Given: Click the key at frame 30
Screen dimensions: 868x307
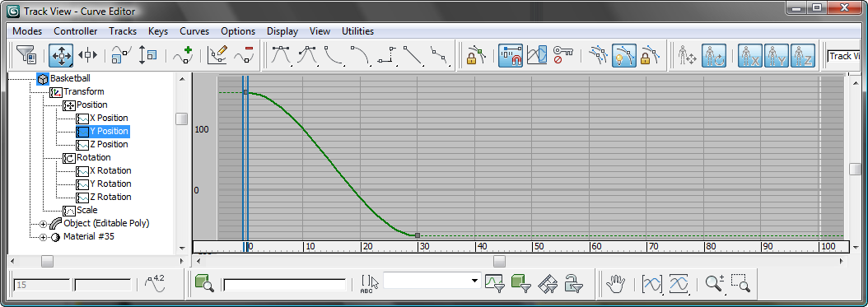Looking at the screenshot, I should coord(418,235).
